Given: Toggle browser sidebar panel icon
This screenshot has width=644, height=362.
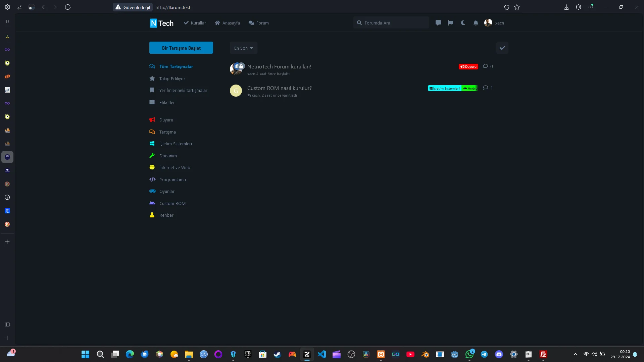Looking at the screenshot, I should point(7,324).
